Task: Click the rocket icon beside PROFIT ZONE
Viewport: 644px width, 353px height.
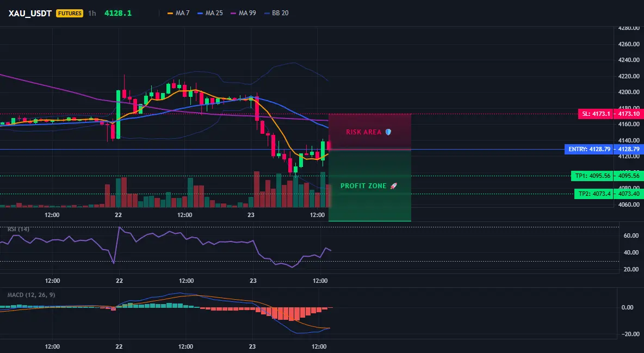Action: pyautogui.click(x=393, y=186)
